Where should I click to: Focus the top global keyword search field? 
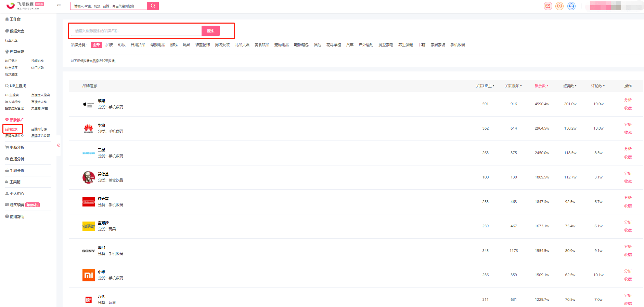coord(108,6)
